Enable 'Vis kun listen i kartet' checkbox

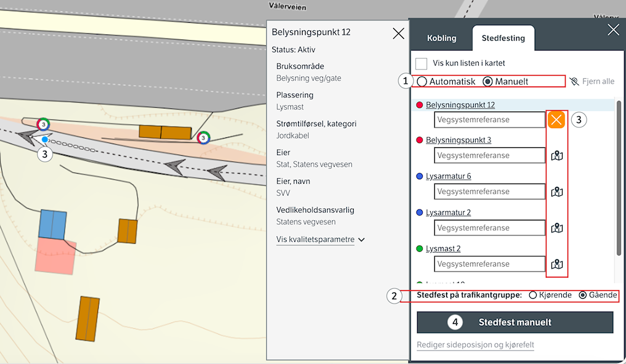coord(421,63)
